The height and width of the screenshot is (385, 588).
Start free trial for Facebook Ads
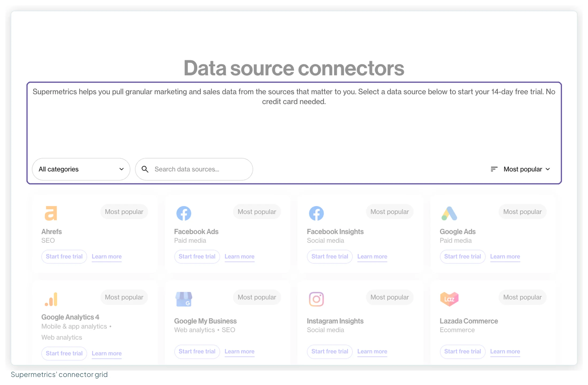(x=197, y=257)
